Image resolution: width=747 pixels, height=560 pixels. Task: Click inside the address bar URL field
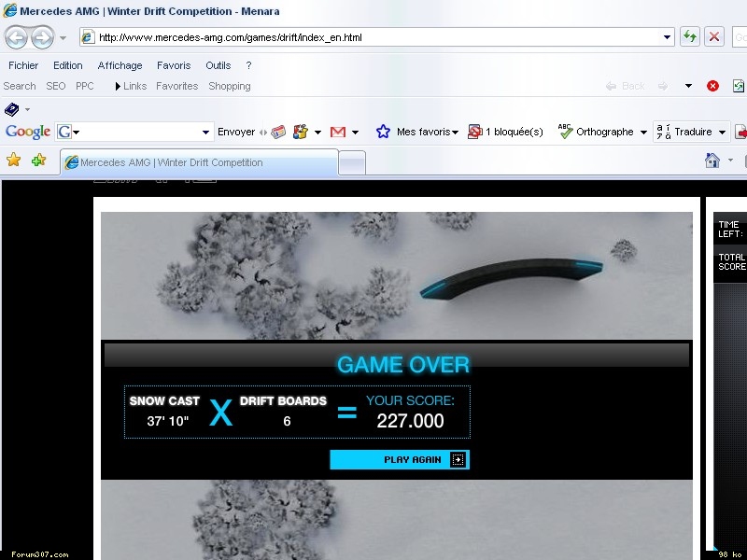point(373,37)
